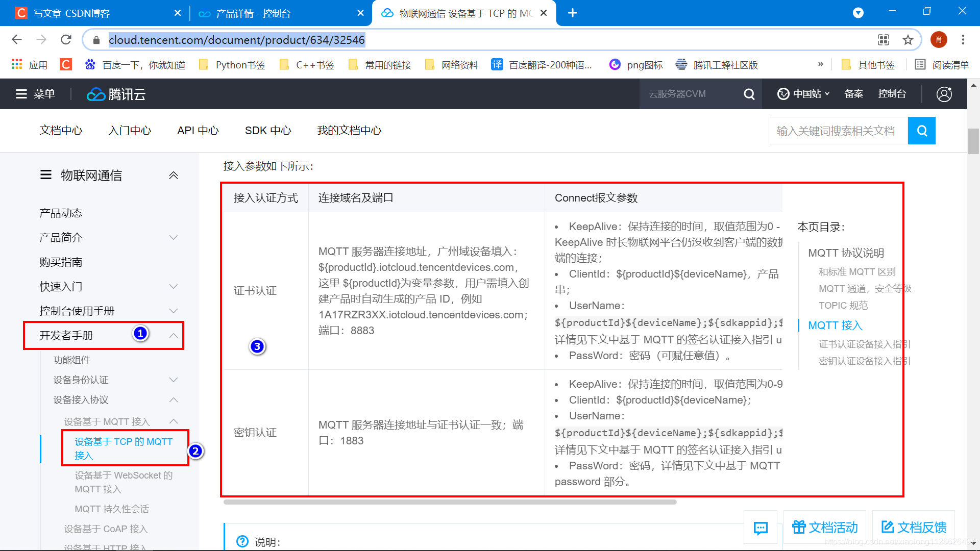Expand the 快速入门 sidebar item
The width and height of the screenshot is (980, 551).
pos(174,287)
